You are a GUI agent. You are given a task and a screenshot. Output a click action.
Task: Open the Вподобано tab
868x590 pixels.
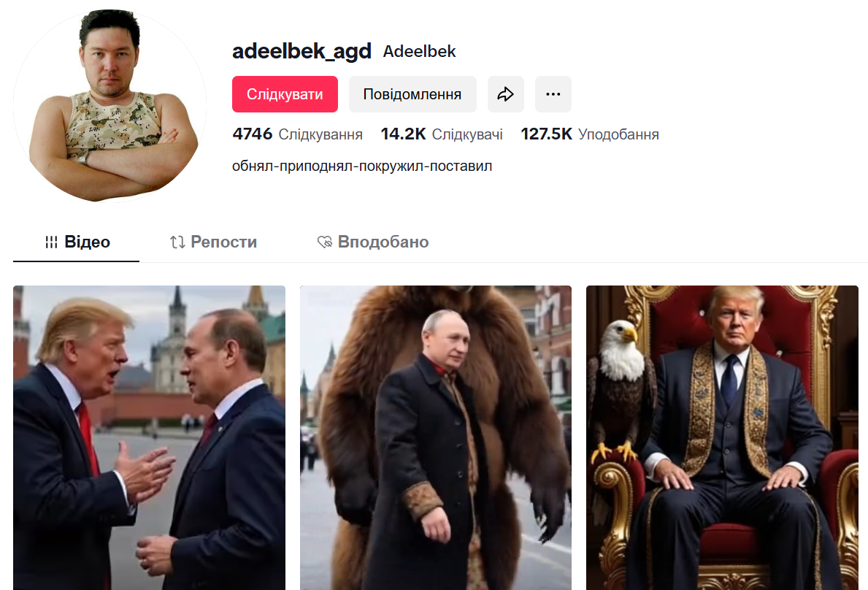click(x=373, y=242)
